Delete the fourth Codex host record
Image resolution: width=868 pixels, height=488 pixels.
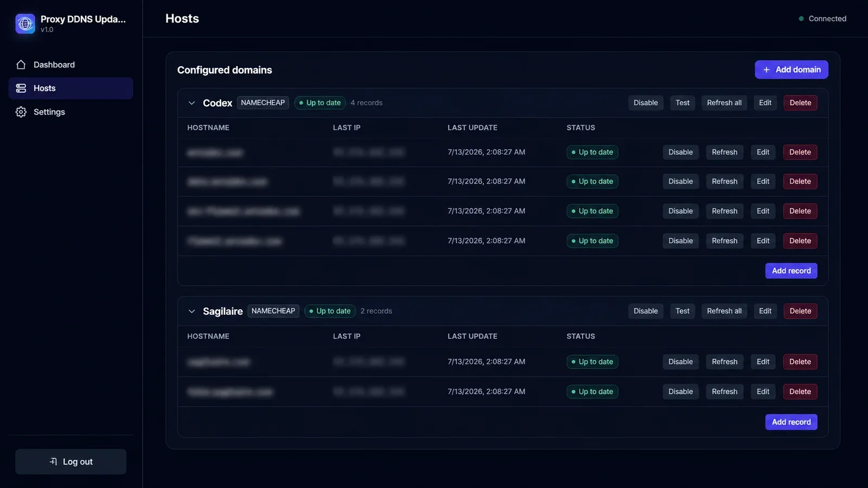800,241
